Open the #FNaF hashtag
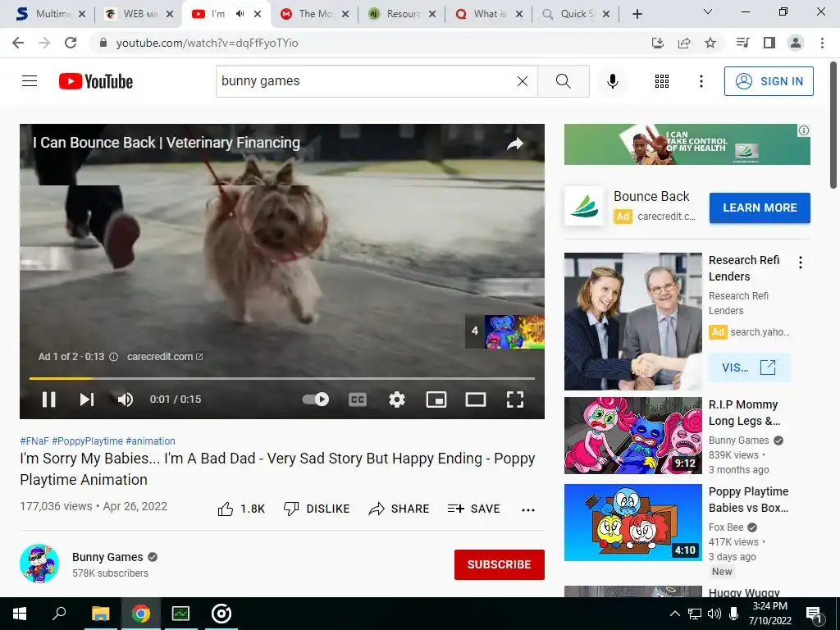Viewport: 840px width, 630px height. click(34, 441)
